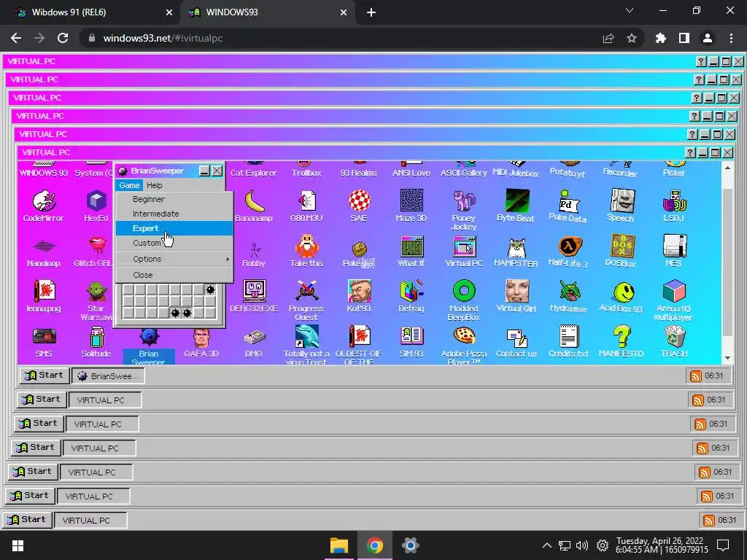
Task: Click the scroll up arrow of Virtual PC desktop
Action: pos(727,168)
